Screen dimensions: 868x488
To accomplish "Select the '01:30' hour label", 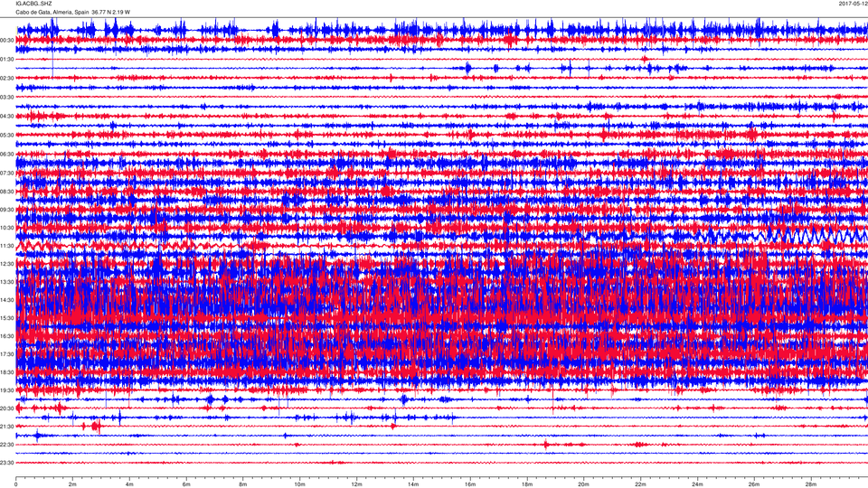I will click(x=7, y=60).
